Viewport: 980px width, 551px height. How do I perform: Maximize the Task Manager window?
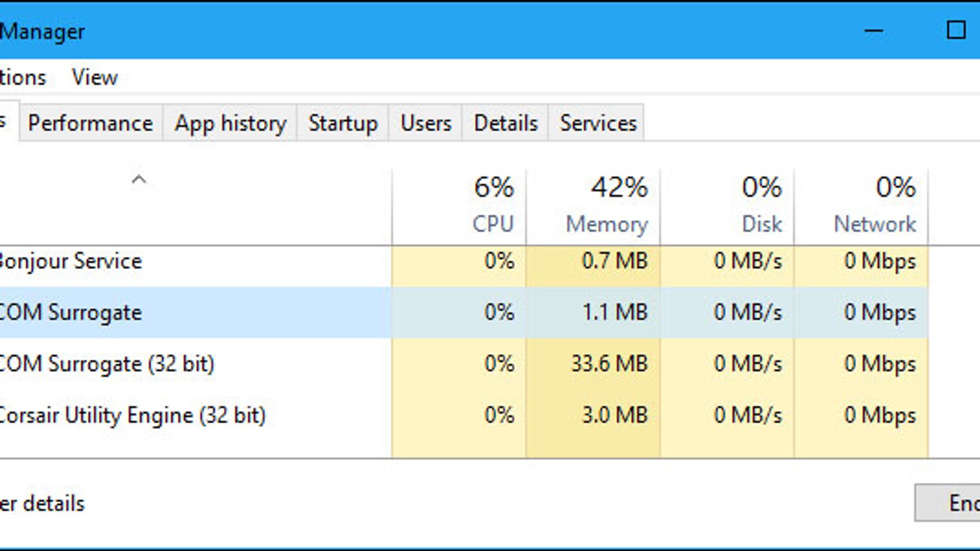tap(956, 30)
